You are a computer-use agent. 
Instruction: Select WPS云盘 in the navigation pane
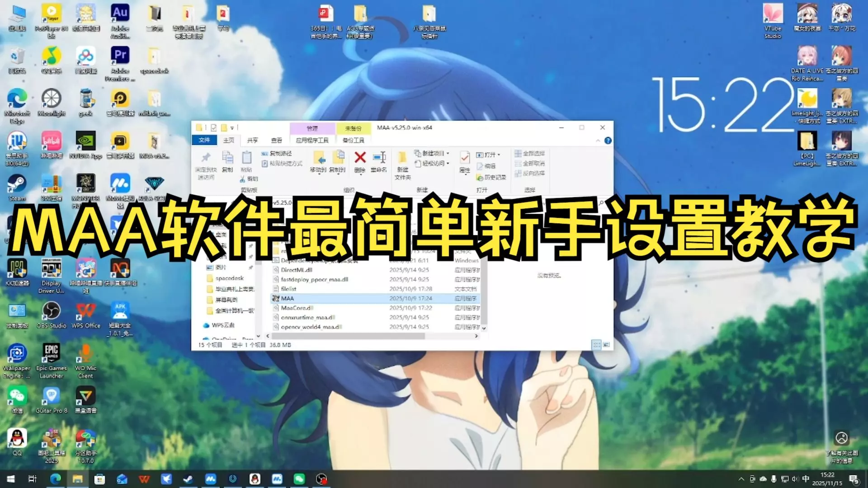(219, 325)
